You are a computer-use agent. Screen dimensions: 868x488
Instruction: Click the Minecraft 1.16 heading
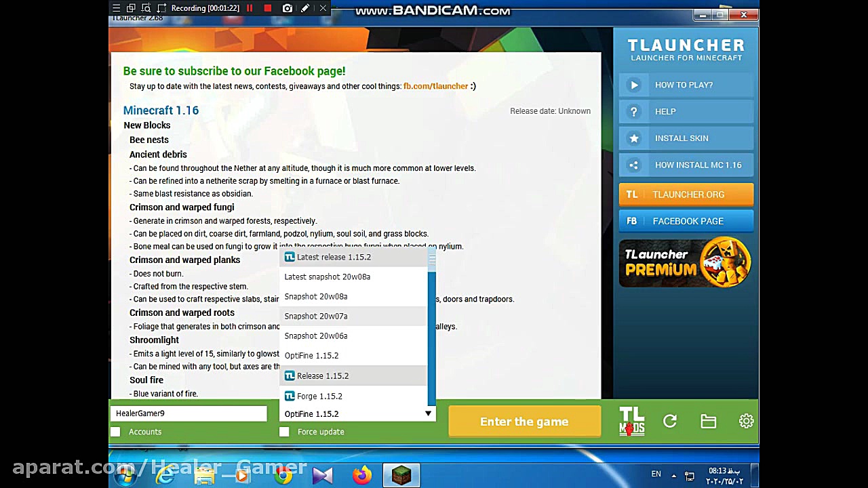(x=161, y=110)
